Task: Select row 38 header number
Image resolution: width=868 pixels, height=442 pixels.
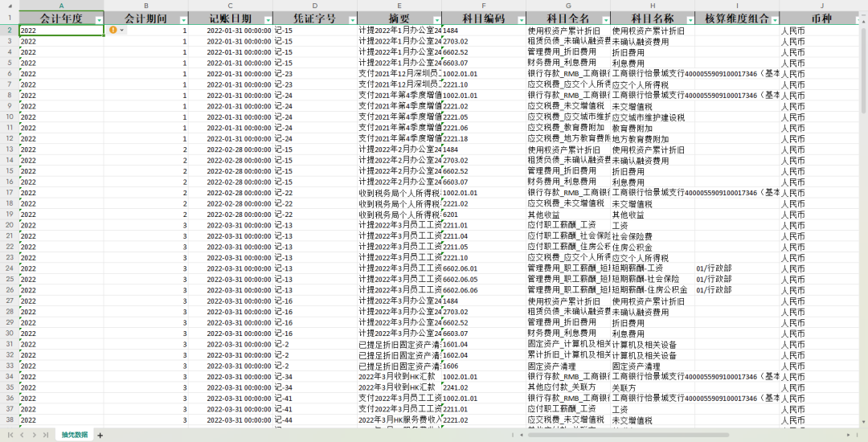Action: [x=10, y=419]
